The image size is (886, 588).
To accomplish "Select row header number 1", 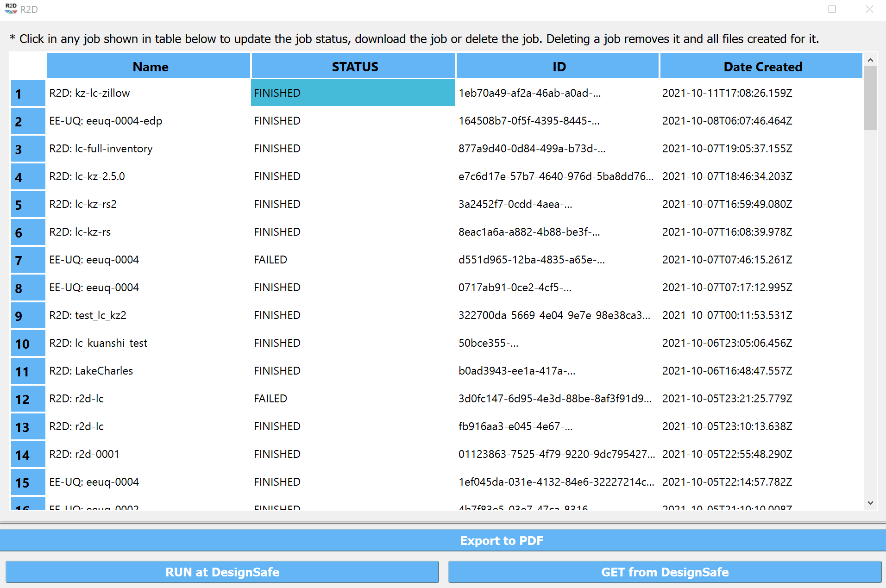I will coord(28,94).
